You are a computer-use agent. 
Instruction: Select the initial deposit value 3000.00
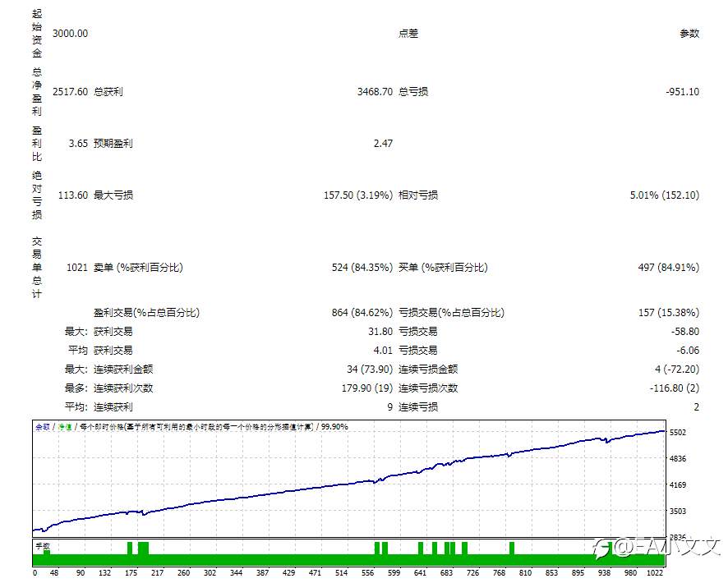70,34
